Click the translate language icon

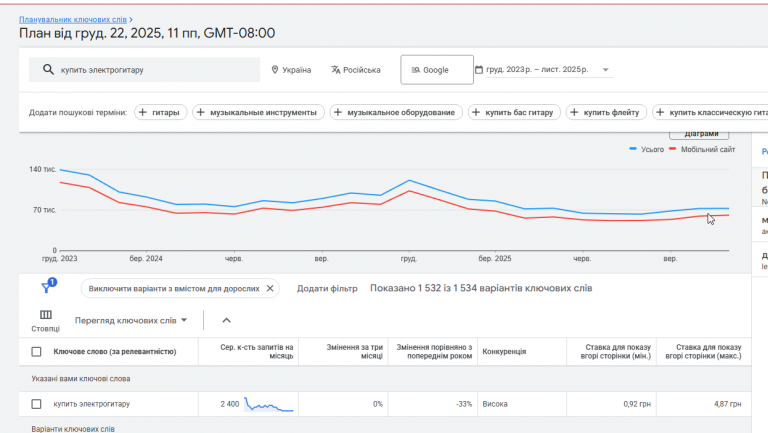336,70
